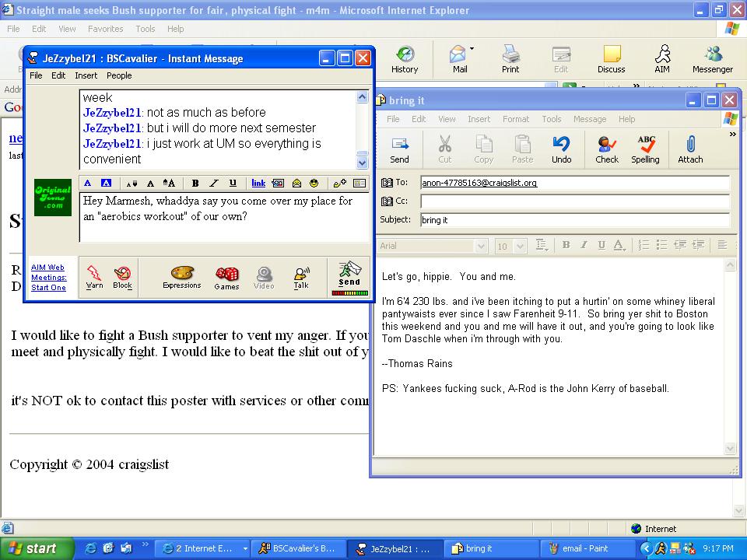Open AIM Expressions palette

click(182, 277)
